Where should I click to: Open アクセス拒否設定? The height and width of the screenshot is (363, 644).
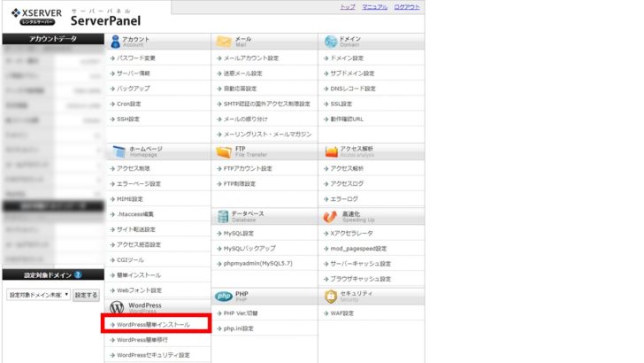(139, 244)
